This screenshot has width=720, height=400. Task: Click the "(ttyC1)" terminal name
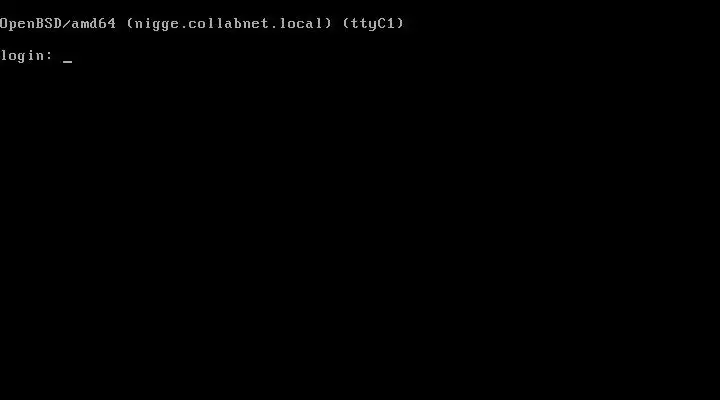373,23
